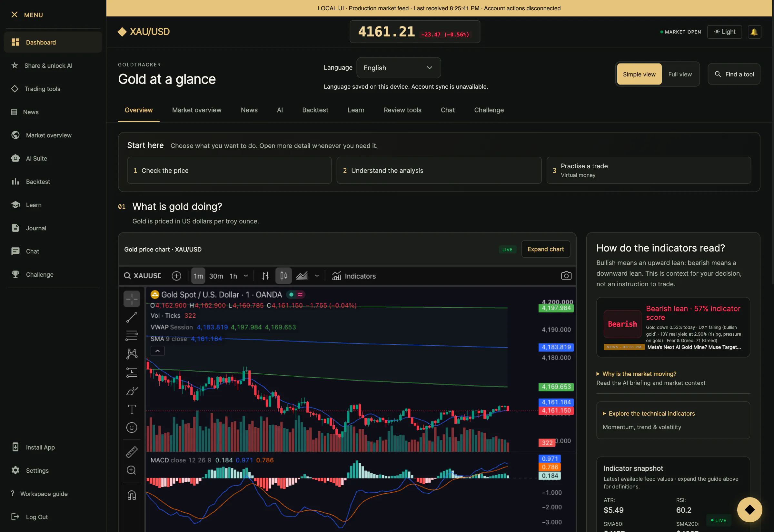774x532 pixels.
Task: Click the ATR value $5.49
Action: point(613,510)
